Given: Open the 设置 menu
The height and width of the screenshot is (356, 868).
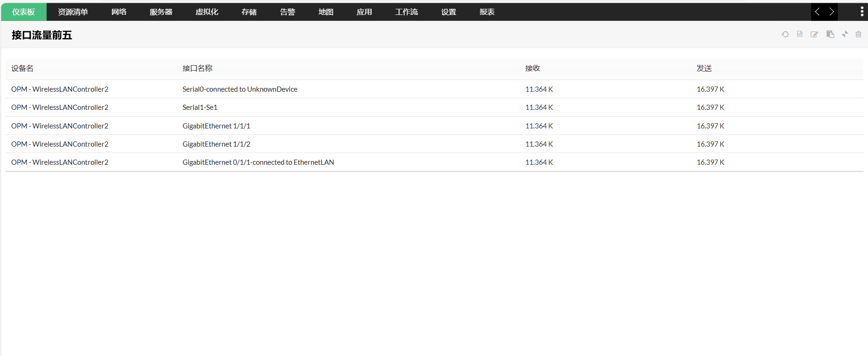Looking at the screenshot, I should click(x=449, y=12).
